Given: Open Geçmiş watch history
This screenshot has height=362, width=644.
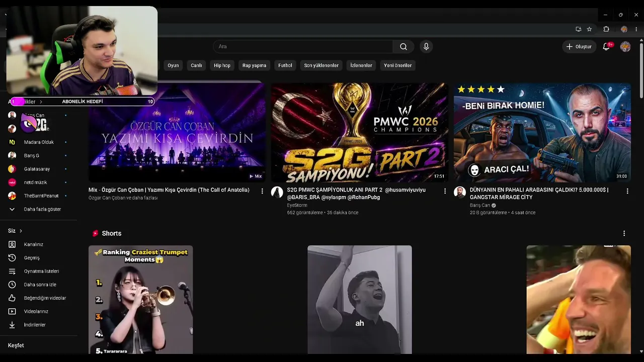Looking at the screenshot, I should point(39,258).
